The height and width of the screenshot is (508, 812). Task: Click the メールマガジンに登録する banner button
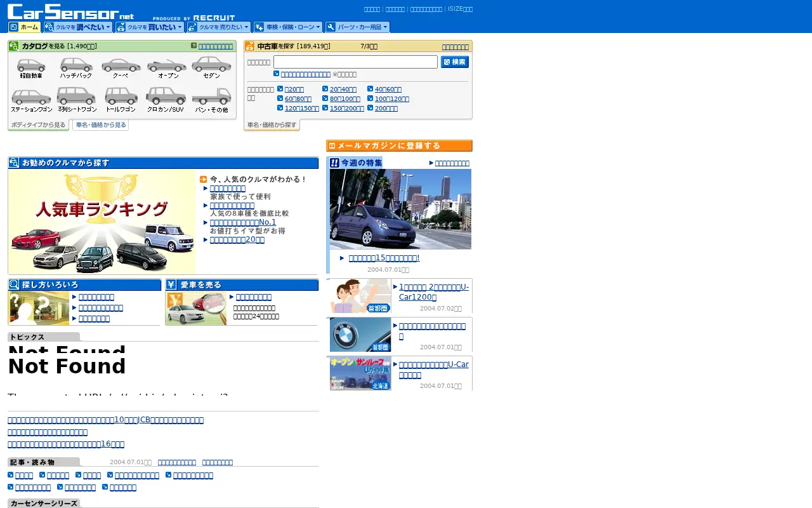tap(399, 146)
